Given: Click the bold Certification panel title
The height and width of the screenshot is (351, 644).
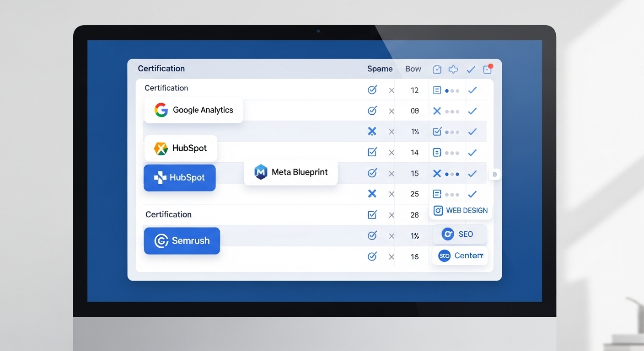Looking at the screenshot, I should (x=161, y=69).
